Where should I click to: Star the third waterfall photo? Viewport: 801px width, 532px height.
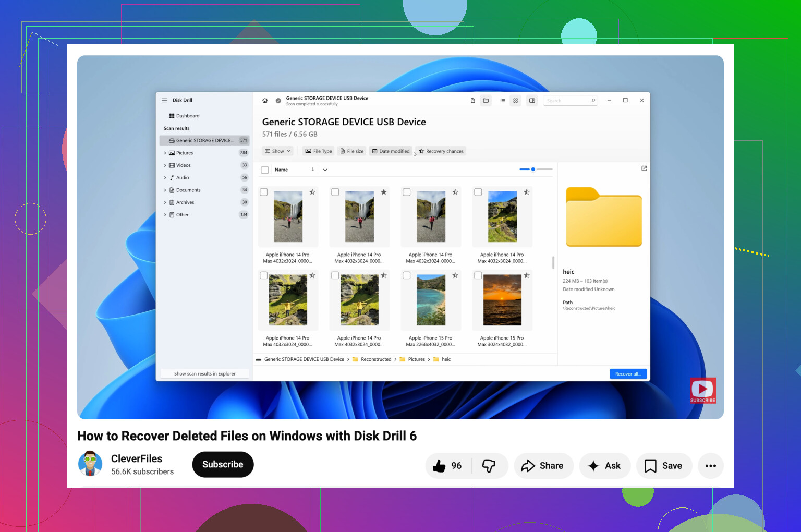[x=455, y=192]
